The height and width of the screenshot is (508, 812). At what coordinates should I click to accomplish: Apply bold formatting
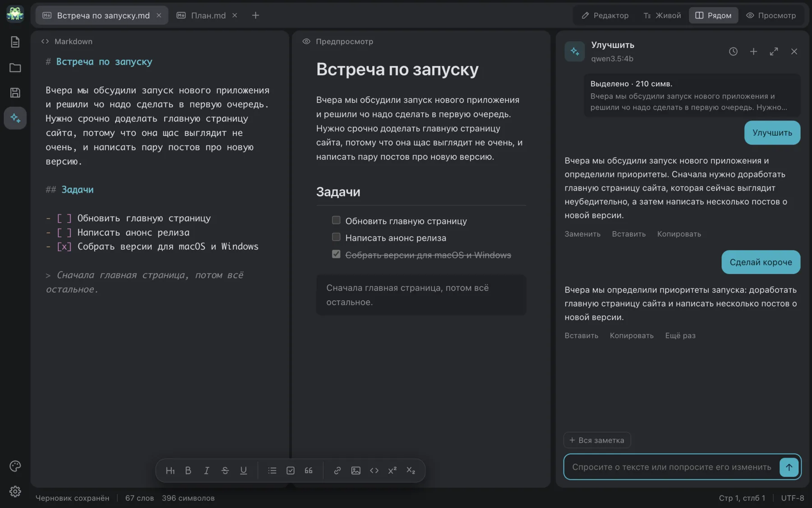pyautogui.click(x=188, y=471)
